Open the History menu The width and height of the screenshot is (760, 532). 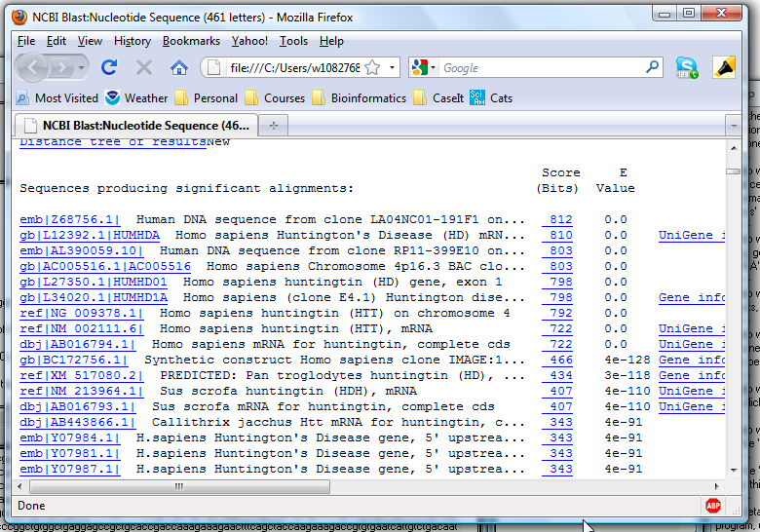click(x=133, y=41)
